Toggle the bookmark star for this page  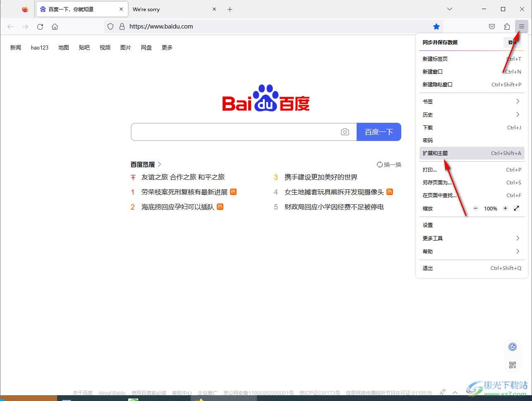coord(436,26)
